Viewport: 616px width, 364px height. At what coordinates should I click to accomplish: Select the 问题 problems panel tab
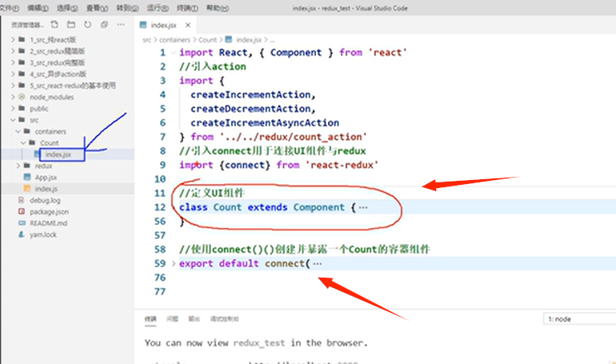(172, 319)
